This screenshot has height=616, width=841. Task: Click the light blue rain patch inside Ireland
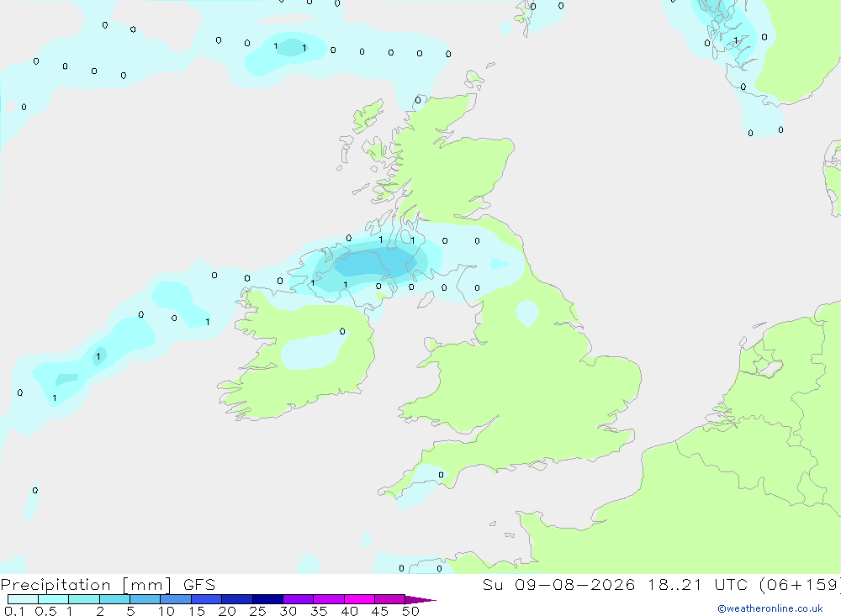[314, 350]
